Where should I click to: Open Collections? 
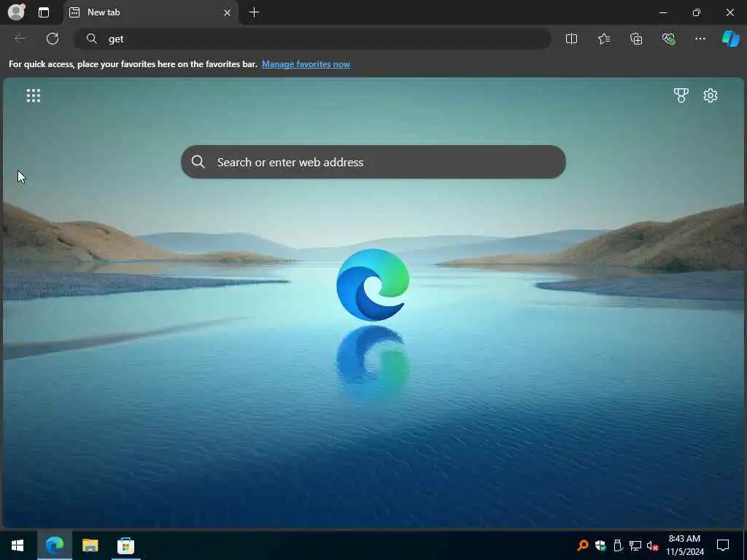pyautogui.click(x=636, y=39)
